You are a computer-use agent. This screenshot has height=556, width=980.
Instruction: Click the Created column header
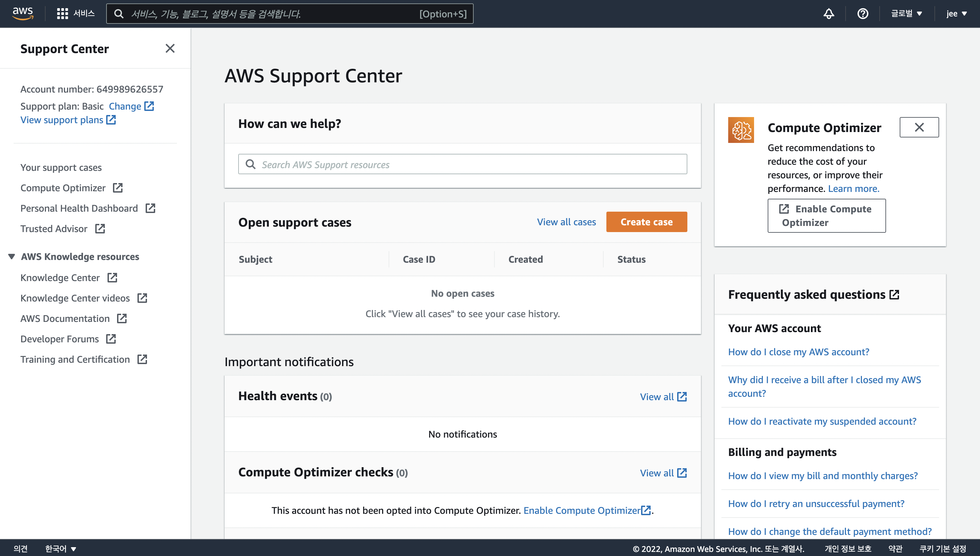click(525, 259)
